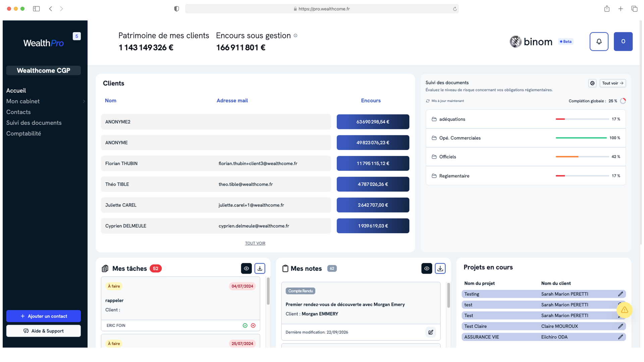
Task: Click the Encours sous gestion info icon
Action: [x=296, y=36]
